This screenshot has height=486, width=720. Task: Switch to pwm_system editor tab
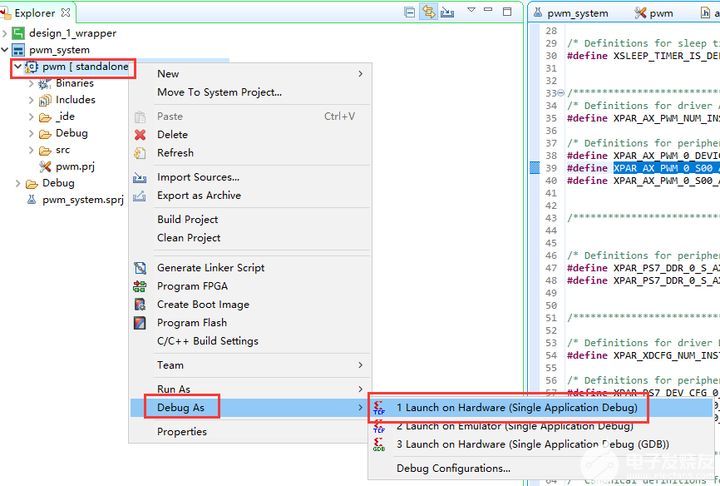pyautogui.click(x=571, y=13)
